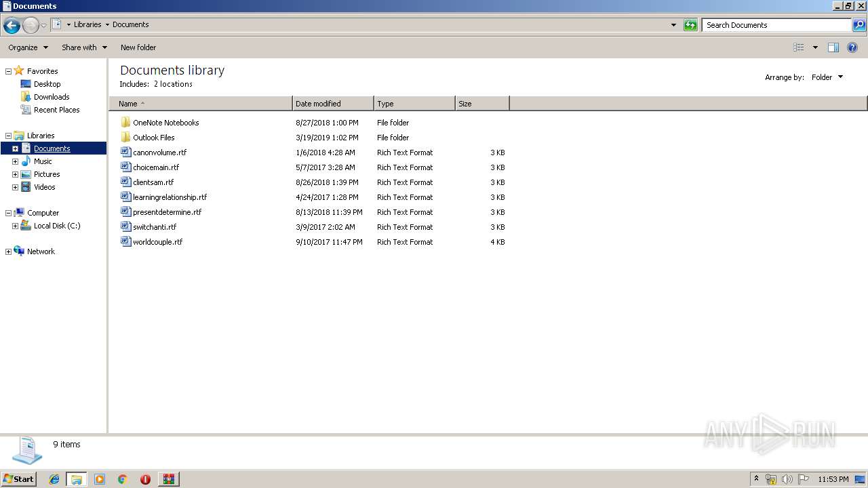The image size is (868, 488).
Task: Collapse the Computer tree group
Action: point(8,213)
